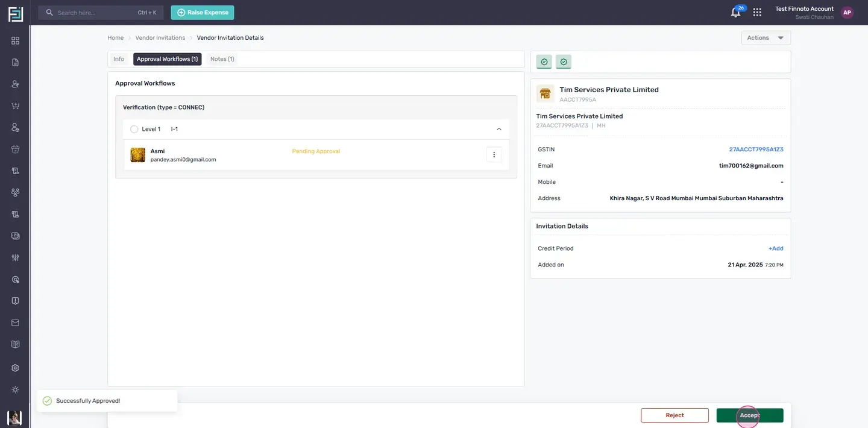Click the Accept button
Image resolution: width=868 pixels, height=428 pixels.
pos(750,415)
